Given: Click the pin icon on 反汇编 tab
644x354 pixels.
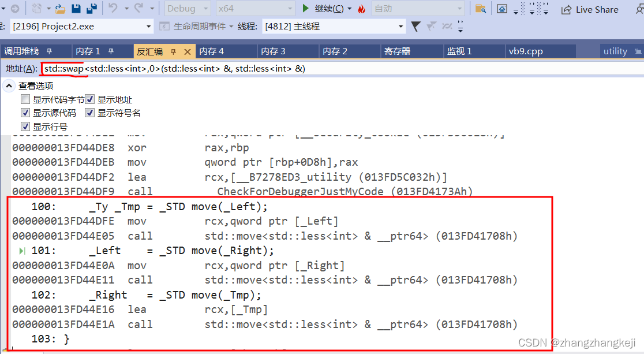Looking at the screenshot, I should click(x=173, y=52).
